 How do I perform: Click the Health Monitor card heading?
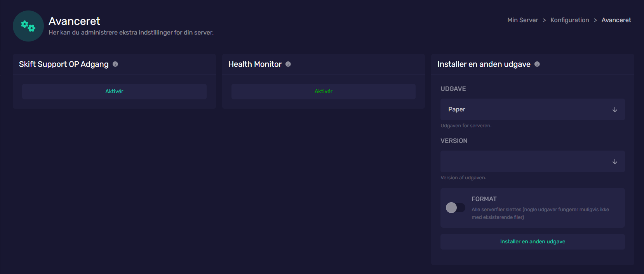tap(255, 64)
